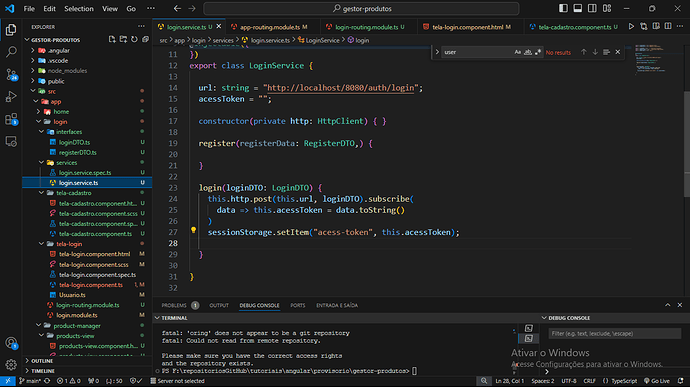Open the Manage gear icon
Viewport: 690px width, 387px height.
[x=11, y=365]
